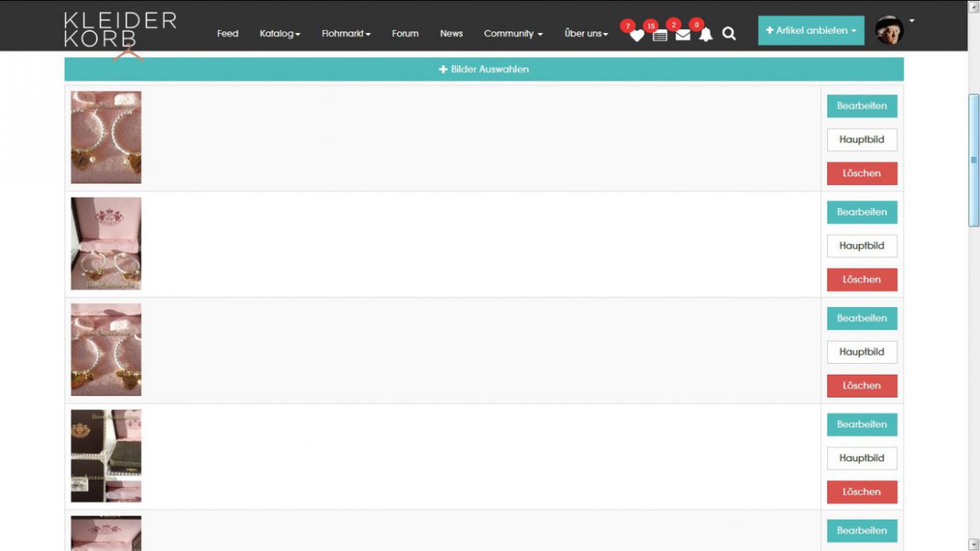980x551 pixels.
Task: Open the messages envelope icon
Action: pyautogui.click(x=682, y=35)
